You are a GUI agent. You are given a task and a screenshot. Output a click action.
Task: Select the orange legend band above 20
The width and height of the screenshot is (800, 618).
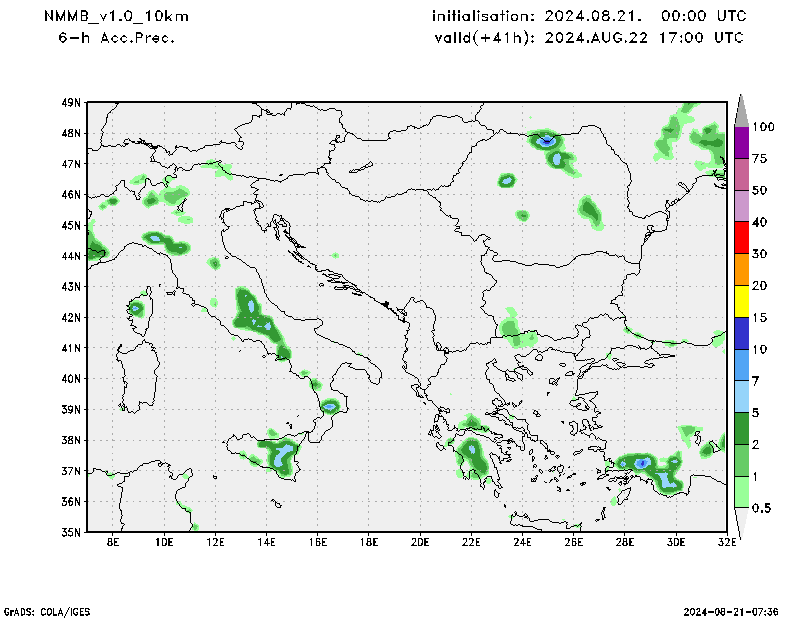[x=742, y=270]
